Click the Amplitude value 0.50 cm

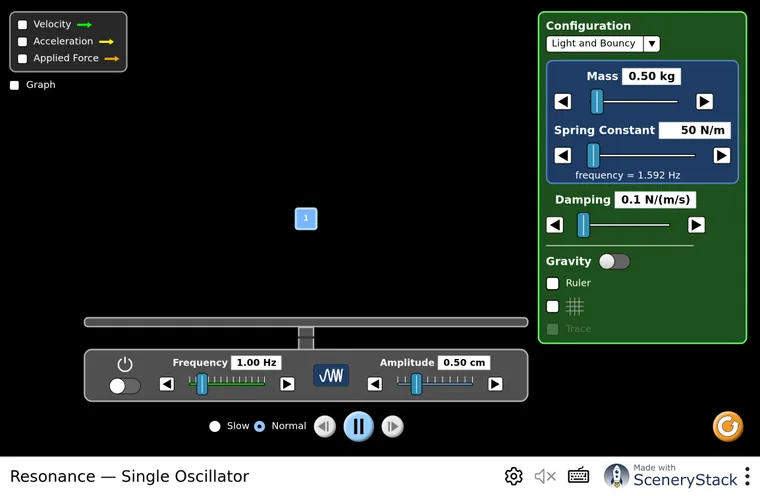[464, 363]
